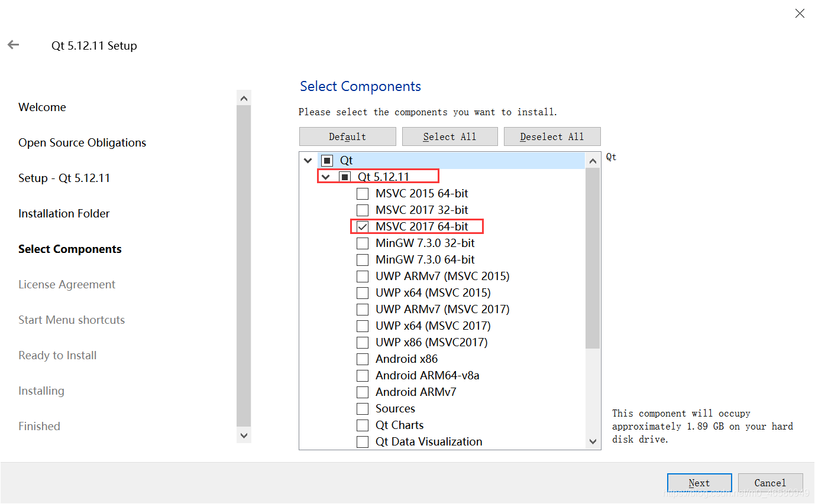
Task: Open the Open Source Obligations step
Action: [82, 142]
